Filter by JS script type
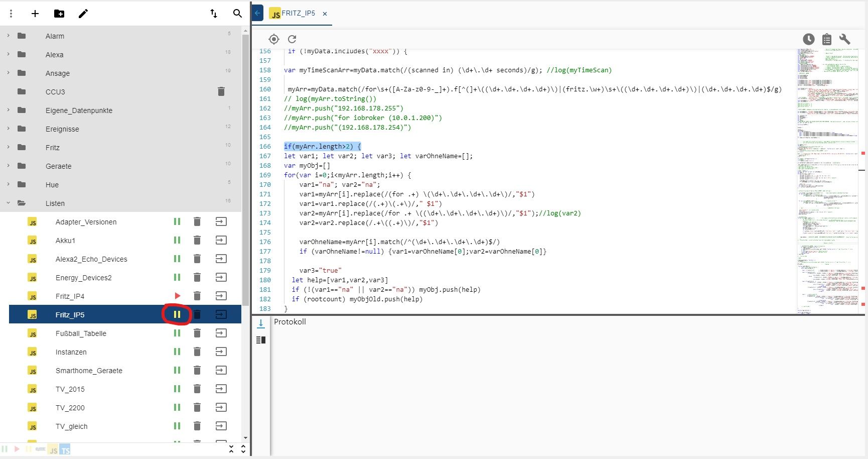868x459 pixels. coord(53,449)
